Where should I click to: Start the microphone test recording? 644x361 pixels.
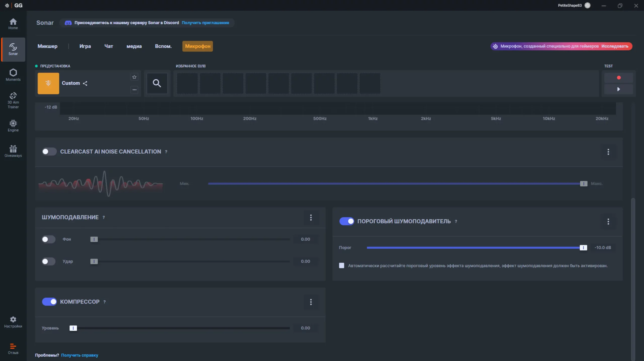[x=619, y=78]
